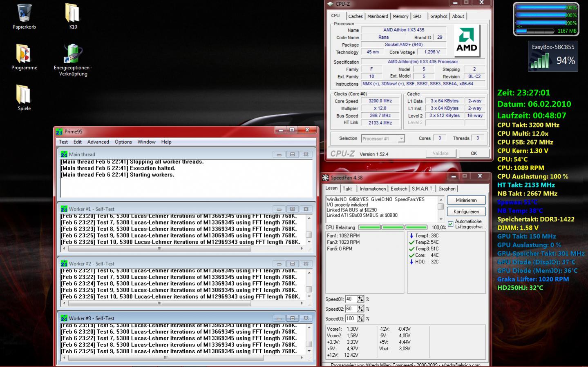This screenshot has width=588, height=367.
Task: Click the HD0 down-arrow status icon
Action: 411,262
